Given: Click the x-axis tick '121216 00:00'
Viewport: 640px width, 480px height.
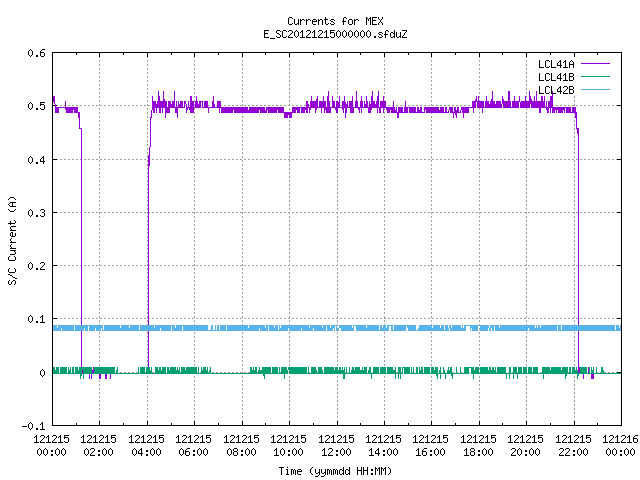Looking at the screenshot, I should [x=620, y=446].
